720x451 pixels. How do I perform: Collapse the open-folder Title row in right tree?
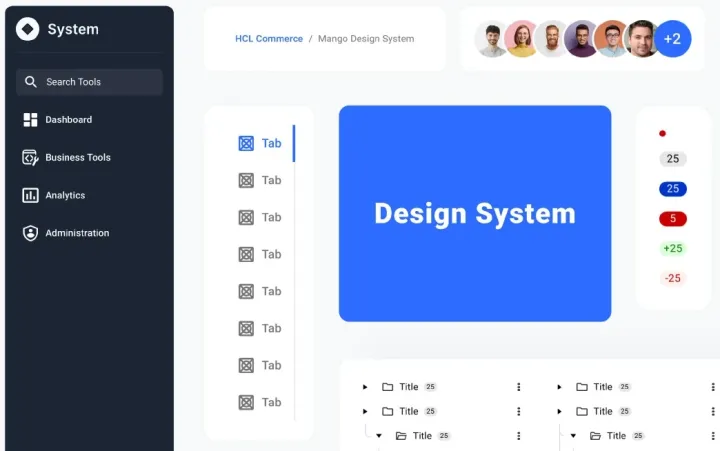click(573, 436)
